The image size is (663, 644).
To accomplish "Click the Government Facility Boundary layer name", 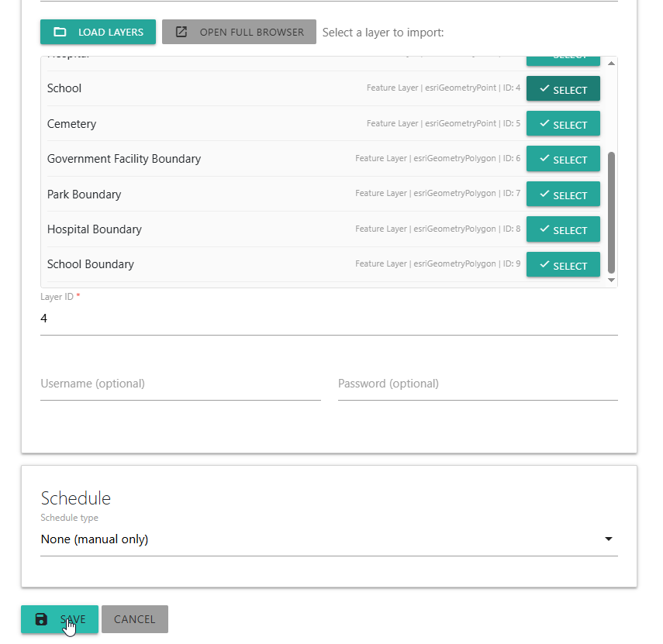I will tap(124, 159).
